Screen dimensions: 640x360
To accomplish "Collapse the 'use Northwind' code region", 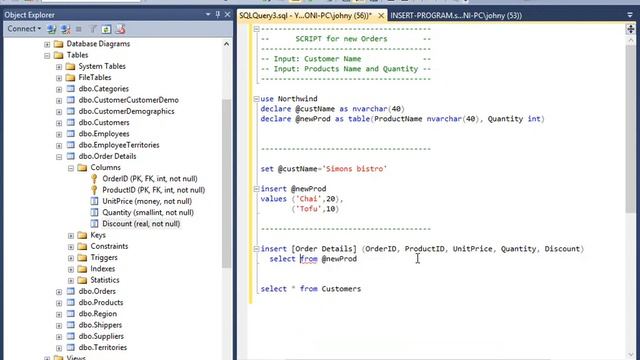I will click(256, 99).
